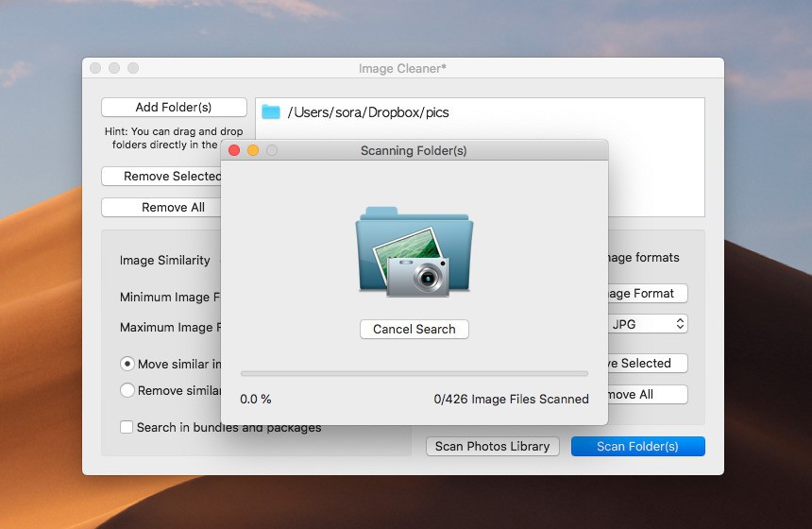Click the scanning progress bar

pos(414,373)
